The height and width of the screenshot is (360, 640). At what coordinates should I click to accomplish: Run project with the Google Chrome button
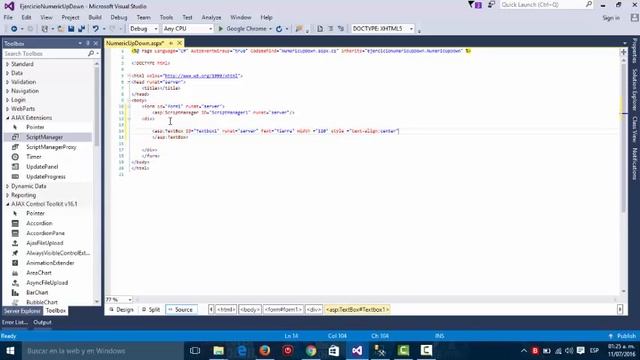[244, 29]
